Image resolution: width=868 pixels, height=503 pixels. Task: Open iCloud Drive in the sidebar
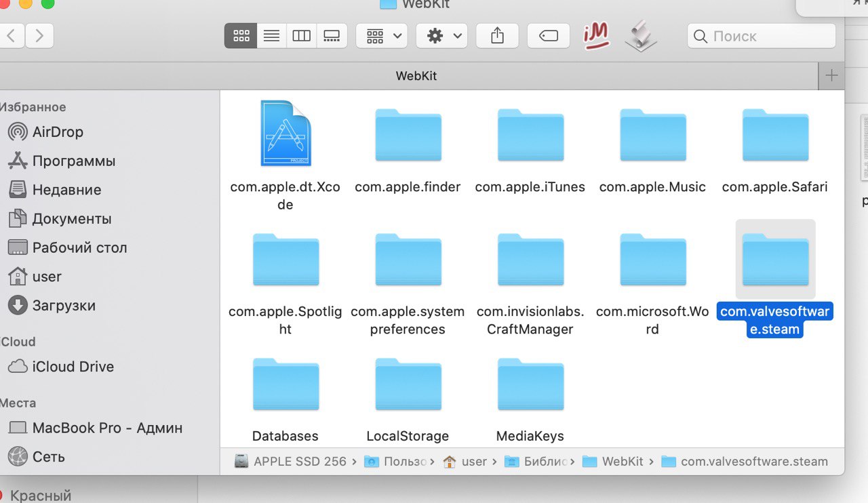coord(60,367)
